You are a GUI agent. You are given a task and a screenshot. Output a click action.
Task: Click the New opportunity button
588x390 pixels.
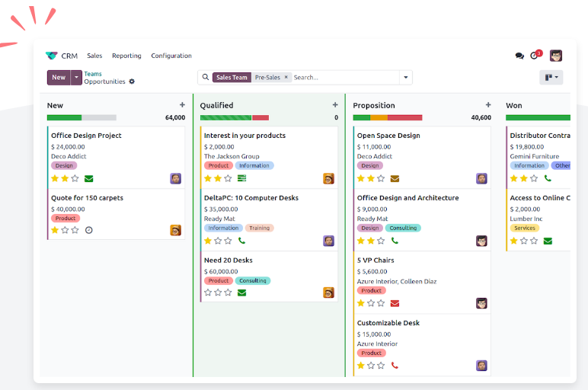[x=59, y=78]
